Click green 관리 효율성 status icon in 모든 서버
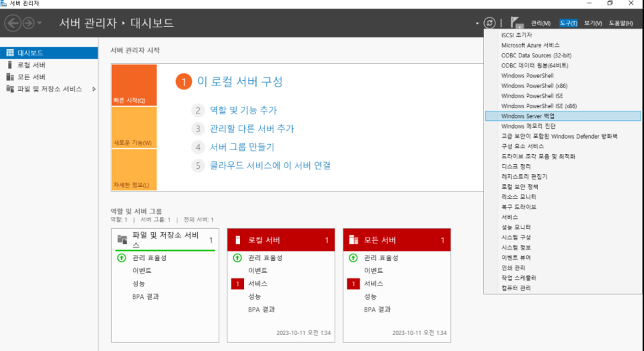Viewport: 644px width, 351px height. pos(352,258)
